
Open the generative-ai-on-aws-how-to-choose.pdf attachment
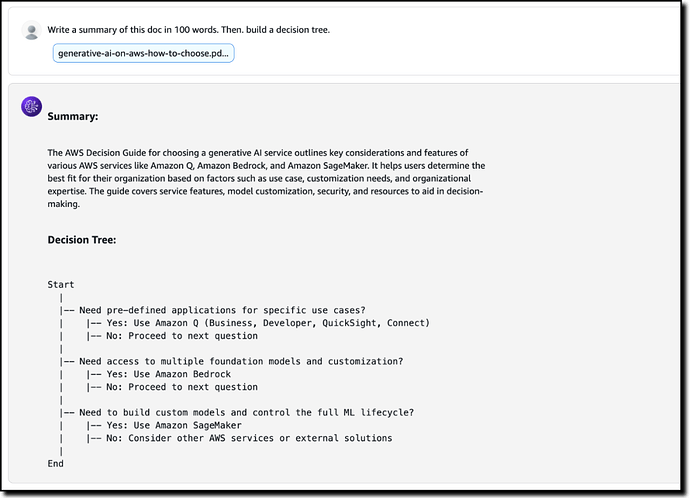[x=143, y=53]
